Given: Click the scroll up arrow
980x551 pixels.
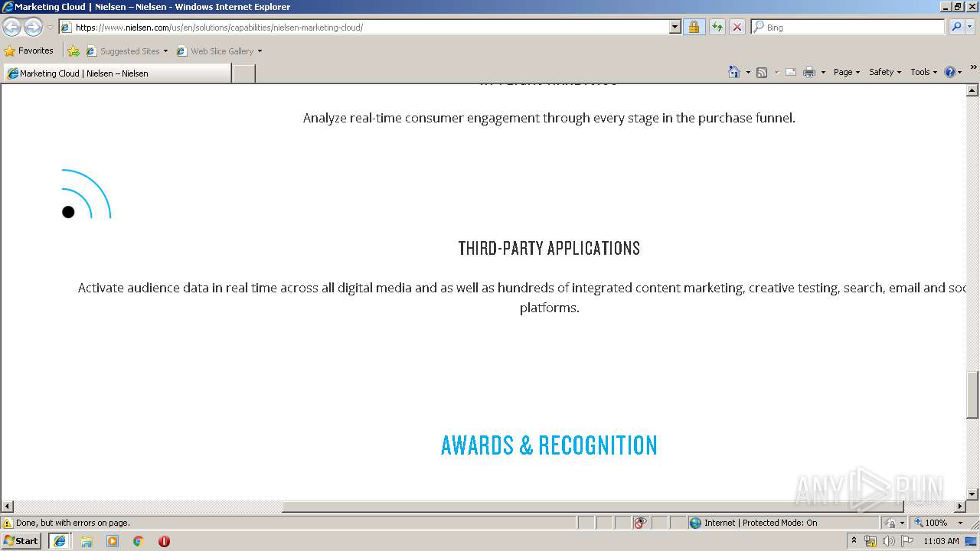Looking at the screenshot, I should [x=972, y=90].
